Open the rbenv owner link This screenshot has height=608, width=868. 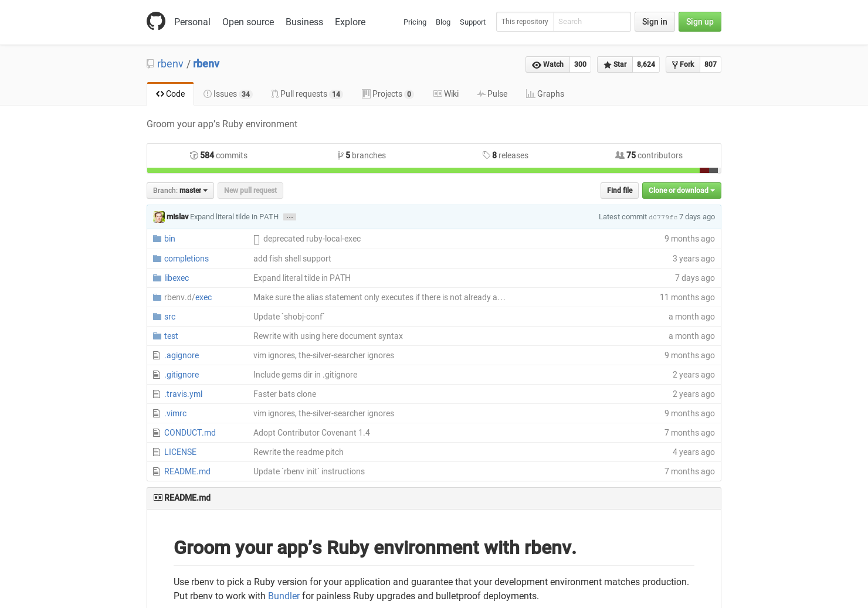click(x=170, y=64)
